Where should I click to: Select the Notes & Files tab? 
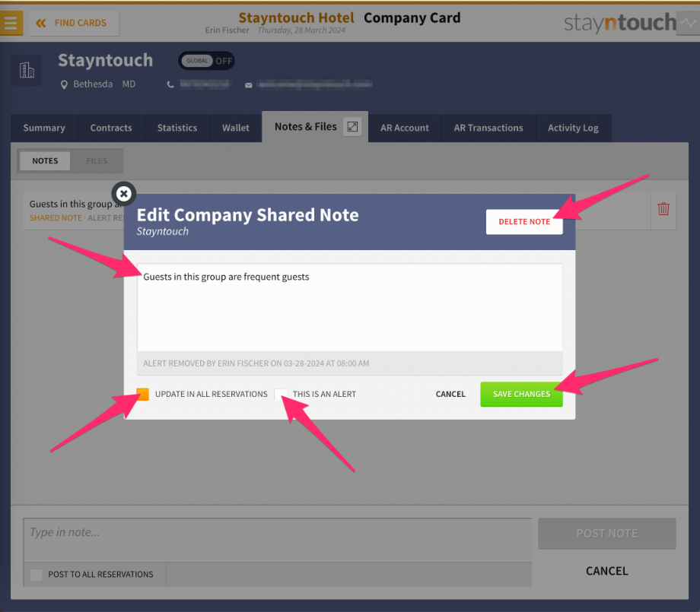coord(305,127)
